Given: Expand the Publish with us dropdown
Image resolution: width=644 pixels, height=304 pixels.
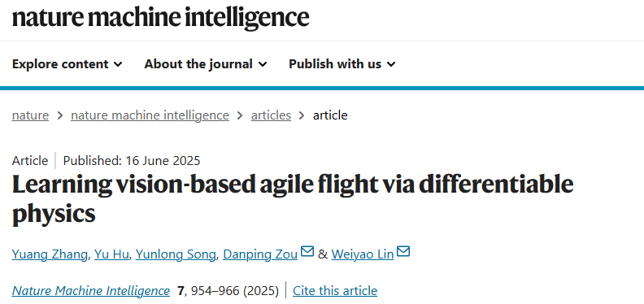Looking at the screenshot, I should [342, 64].
